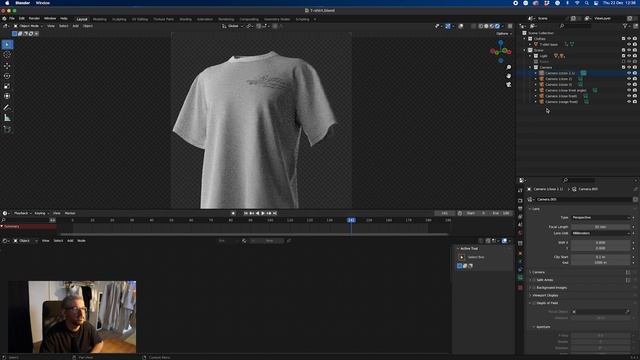Image resolution: width=640 pixels, height=360 pixels.
Task: Click the pan view hand icon
Action: 509,76
